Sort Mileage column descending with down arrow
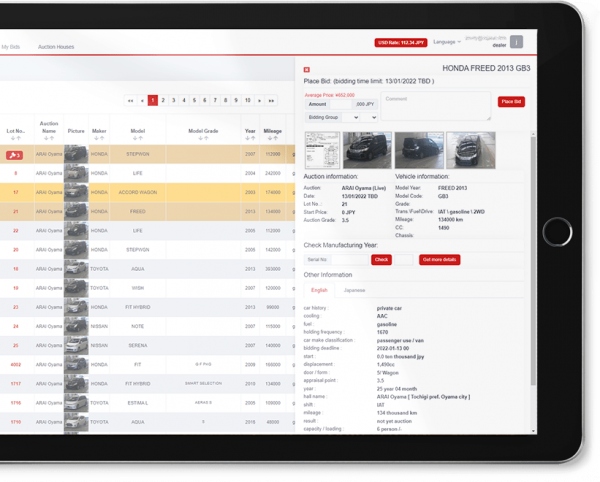 270,138
